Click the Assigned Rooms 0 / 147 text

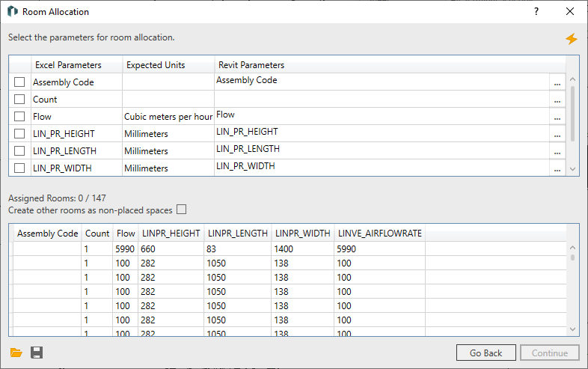coord(57,198)
